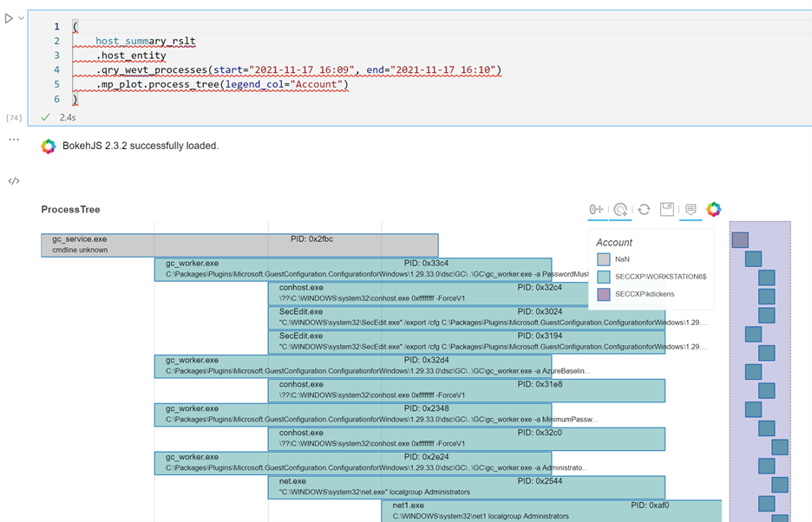812x522 pixels.
Task: Run the notebook cell
Action: click(10, 17)
